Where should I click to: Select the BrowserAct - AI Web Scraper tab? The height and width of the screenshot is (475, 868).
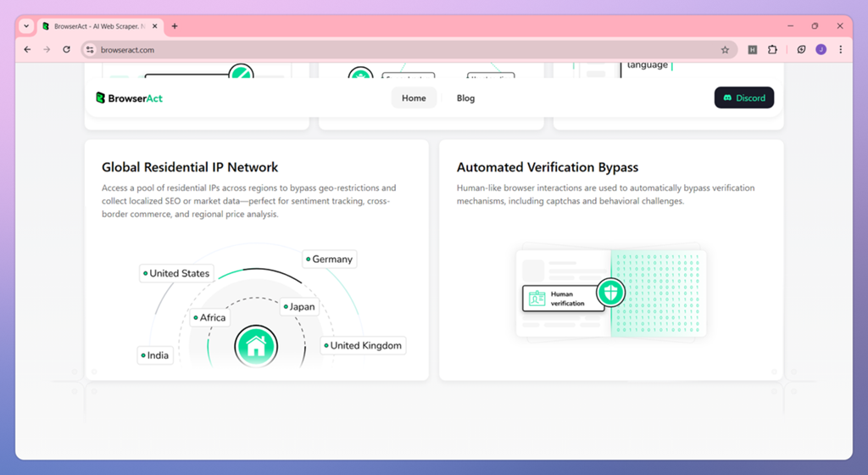pos(100,26)
